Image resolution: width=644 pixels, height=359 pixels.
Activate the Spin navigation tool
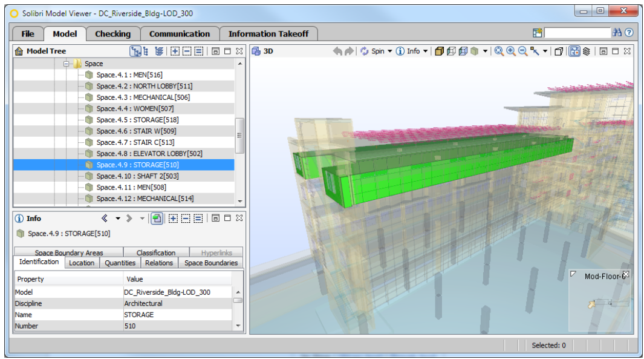pyautogui.click(x=372, y=51)
